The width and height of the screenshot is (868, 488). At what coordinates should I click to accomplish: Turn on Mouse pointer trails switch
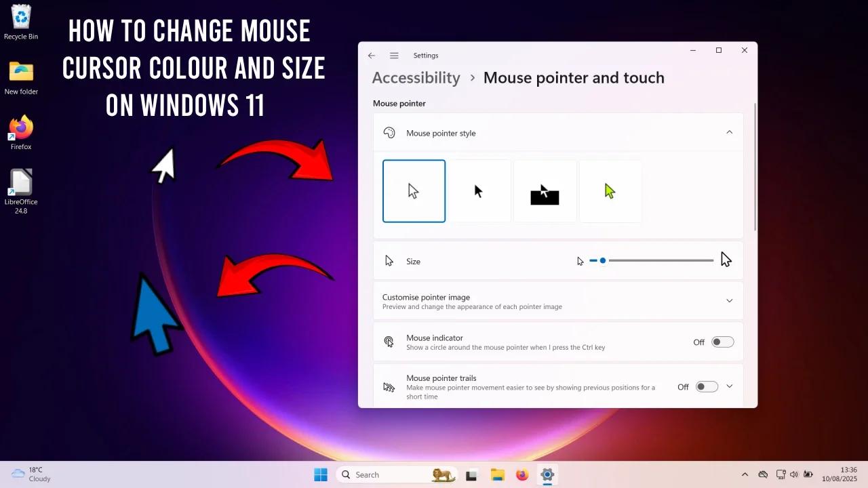click(707, 387)
